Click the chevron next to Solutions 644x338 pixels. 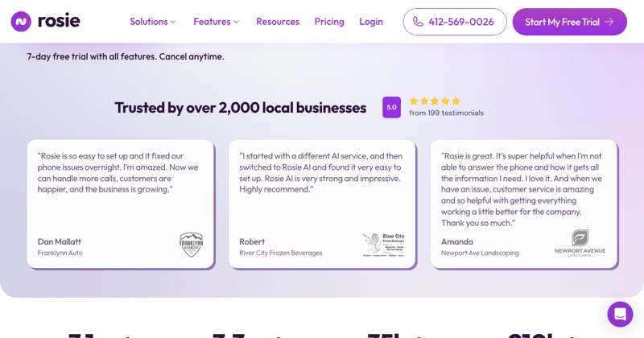(x=173, y=23)
